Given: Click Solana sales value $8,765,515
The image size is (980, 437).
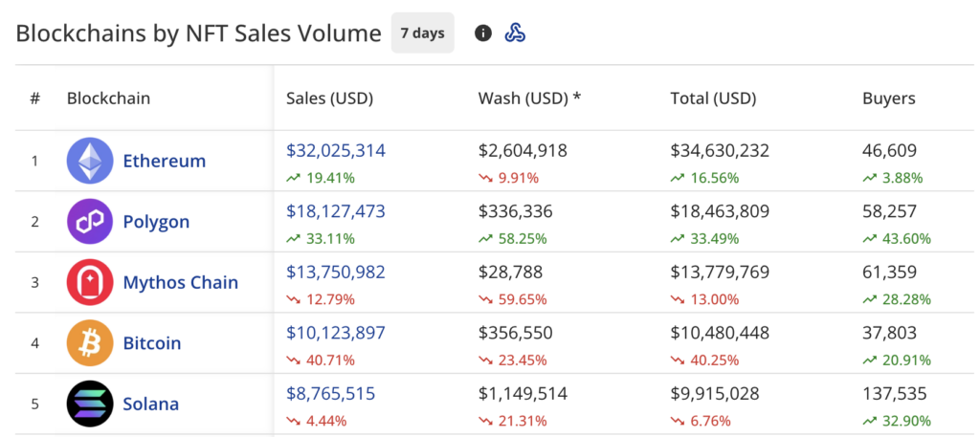Looking at the screenshot, I should pos(330,393).
